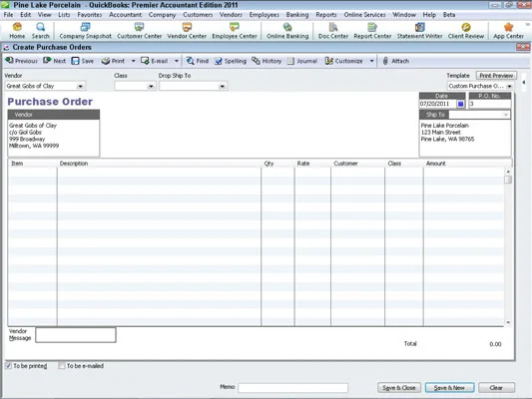
Task: Open the Vendor Center
Action: (187, 31)
